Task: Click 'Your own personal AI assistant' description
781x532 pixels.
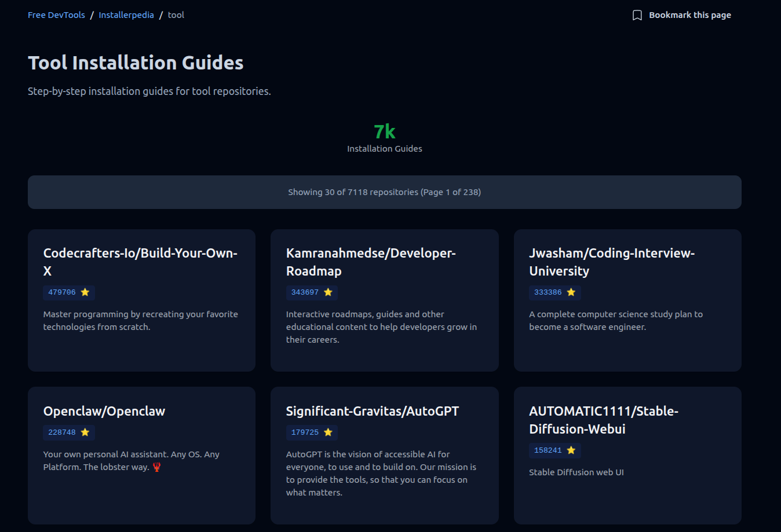Action: tap(132, 461)
